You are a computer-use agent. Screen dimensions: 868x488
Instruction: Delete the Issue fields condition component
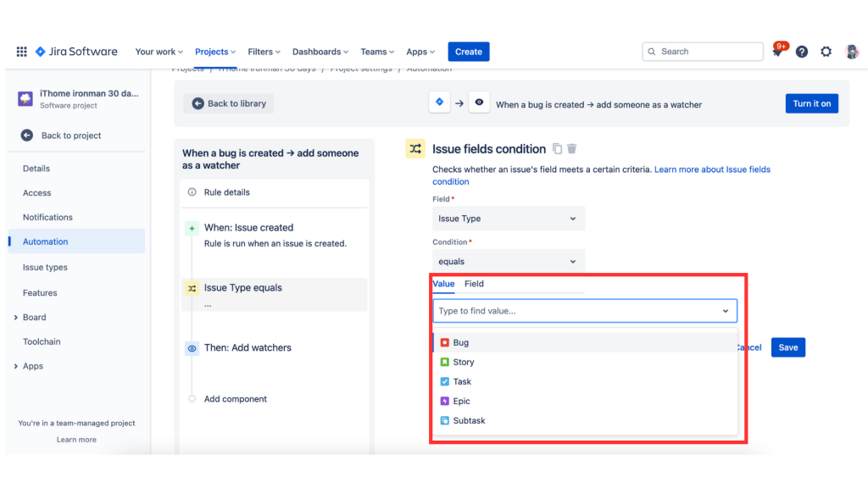pyautogui.click(x=572, y=149)
